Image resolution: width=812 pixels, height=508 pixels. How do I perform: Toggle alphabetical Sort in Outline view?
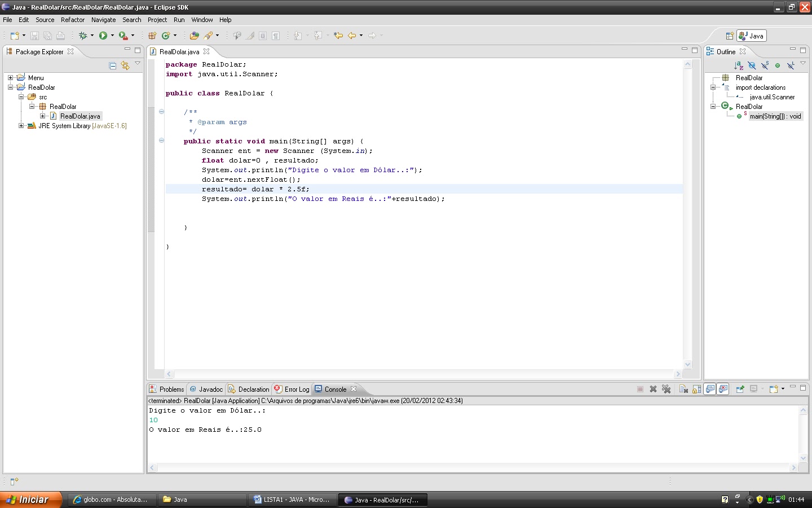(739, 65)
